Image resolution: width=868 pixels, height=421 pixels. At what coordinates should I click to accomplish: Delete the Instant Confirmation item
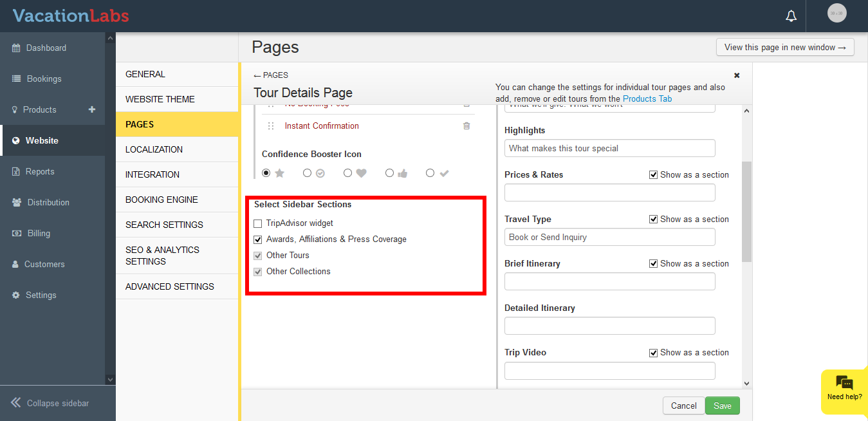[466, 126]
